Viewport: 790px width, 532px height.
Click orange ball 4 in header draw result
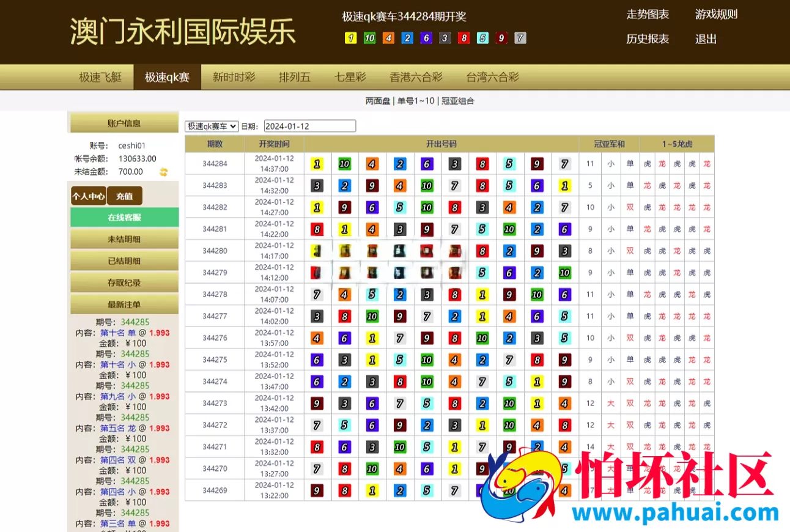[x=388, y=38]
